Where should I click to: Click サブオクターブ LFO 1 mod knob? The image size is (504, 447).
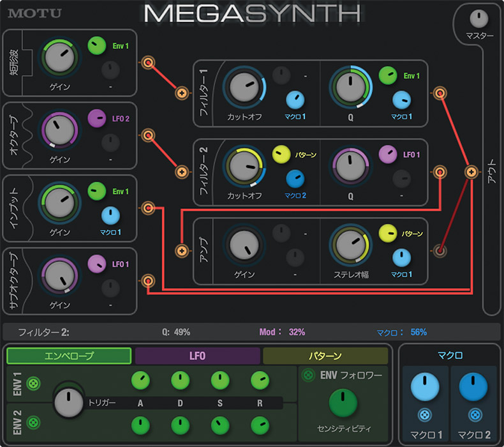coord(97,264)
